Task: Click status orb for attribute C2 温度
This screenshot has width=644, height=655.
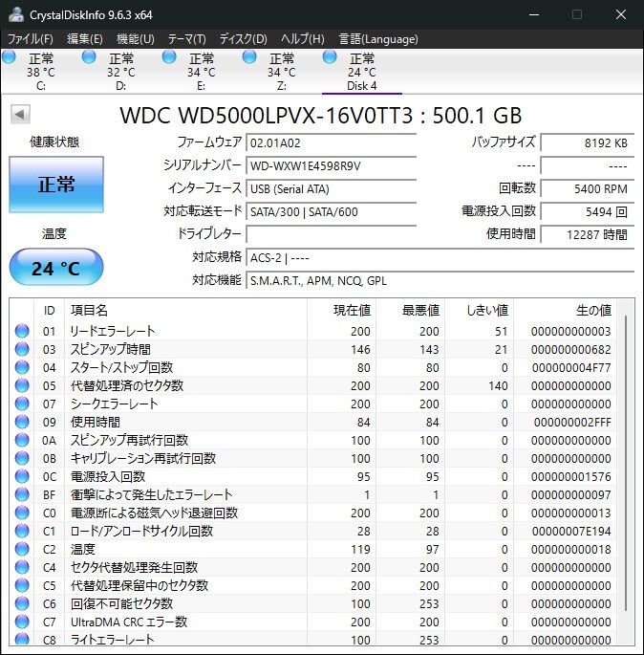Action: click(x=22, y=549)
